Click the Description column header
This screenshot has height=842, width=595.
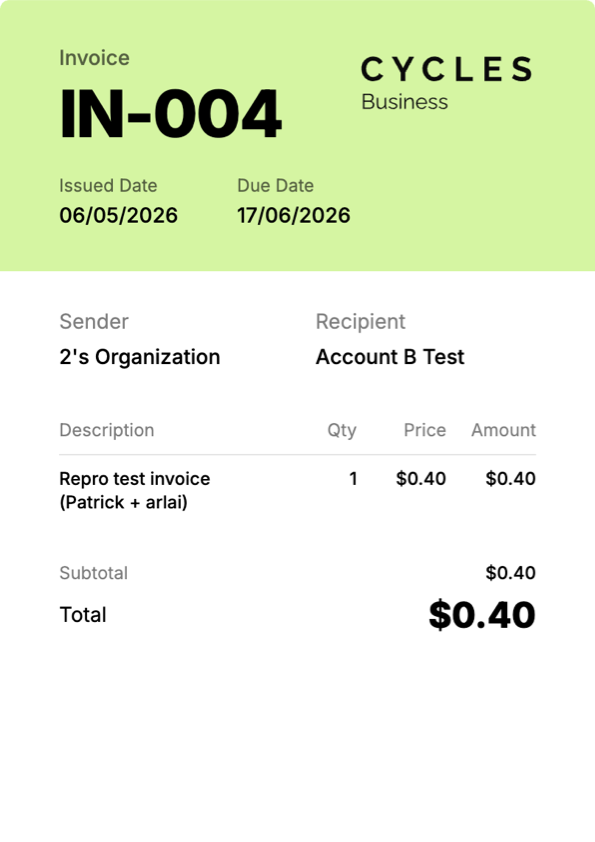coord(107,430)
